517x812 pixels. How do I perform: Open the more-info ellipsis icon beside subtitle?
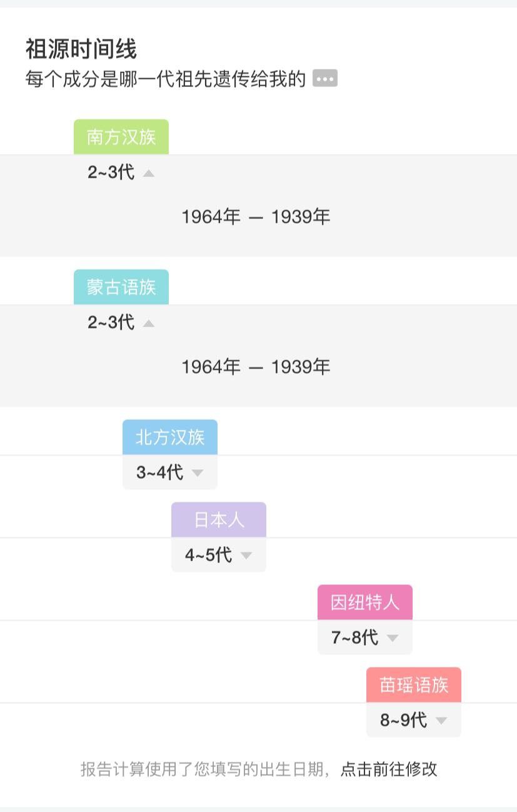324,79
